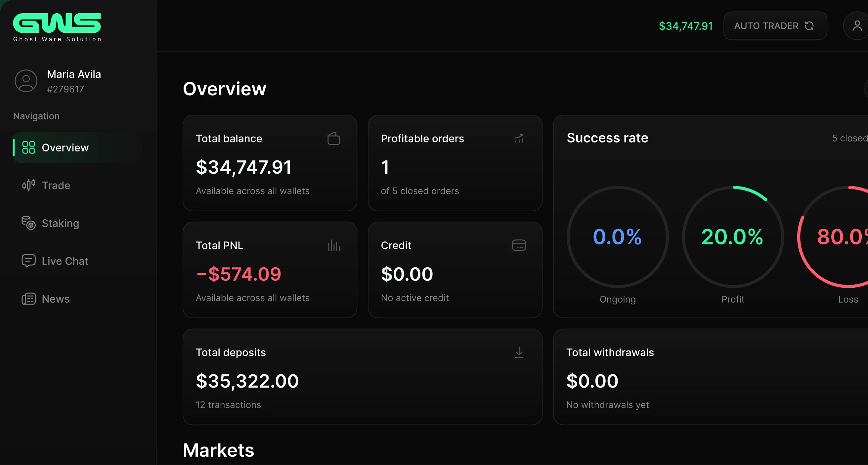Click the '12 transactions' text
Image resolution: width=868 pixels, height=465 pixels.
coord(229,405)
